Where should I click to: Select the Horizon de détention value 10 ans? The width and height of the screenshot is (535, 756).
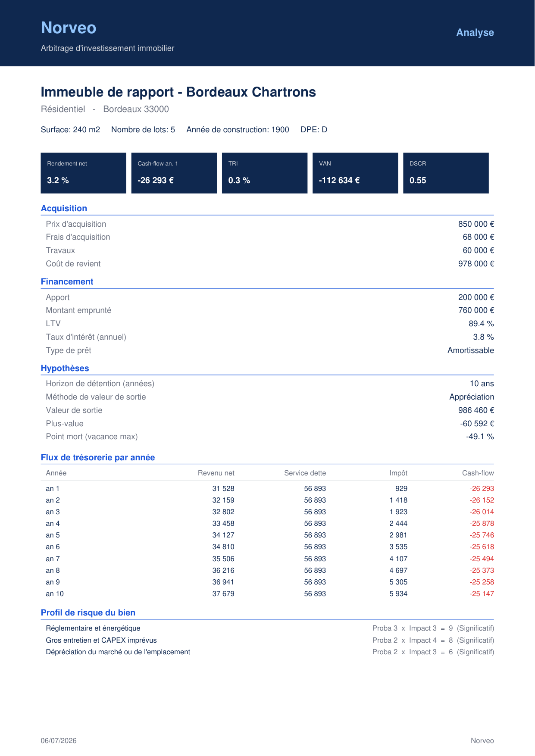pos(482,384)
